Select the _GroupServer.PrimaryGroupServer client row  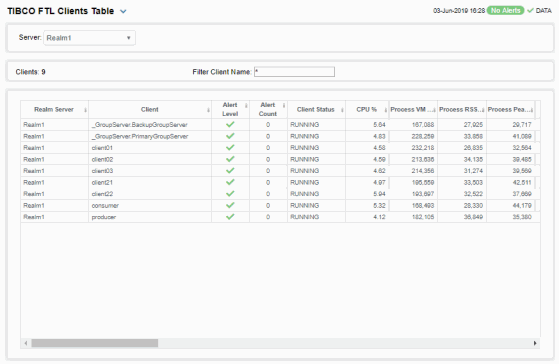click(280, 136)
